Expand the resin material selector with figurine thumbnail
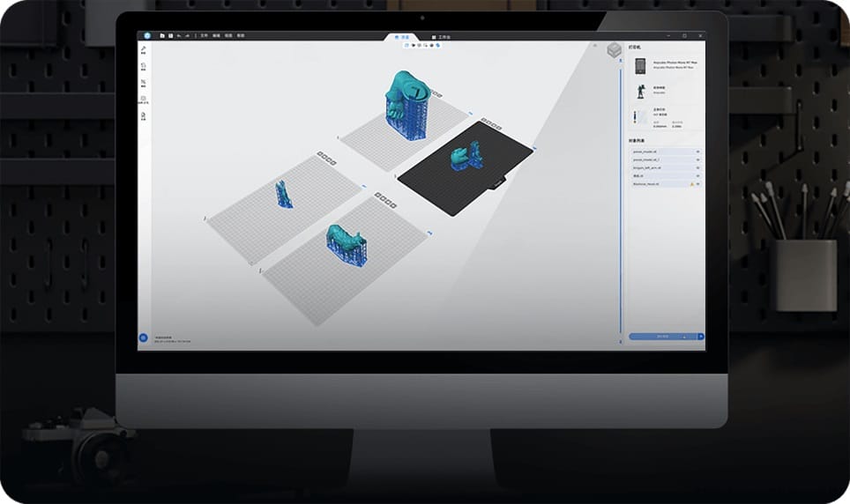 666,91
